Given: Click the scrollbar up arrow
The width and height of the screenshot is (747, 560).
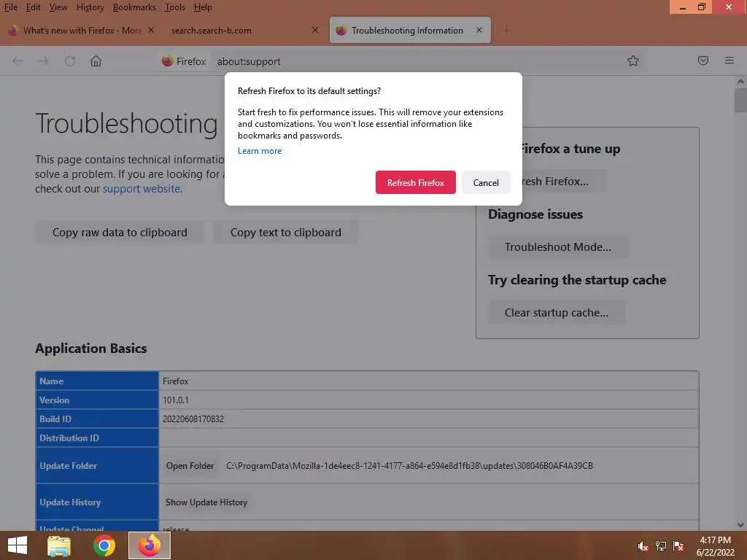Looking at the screenshot, I should point(740,82).
